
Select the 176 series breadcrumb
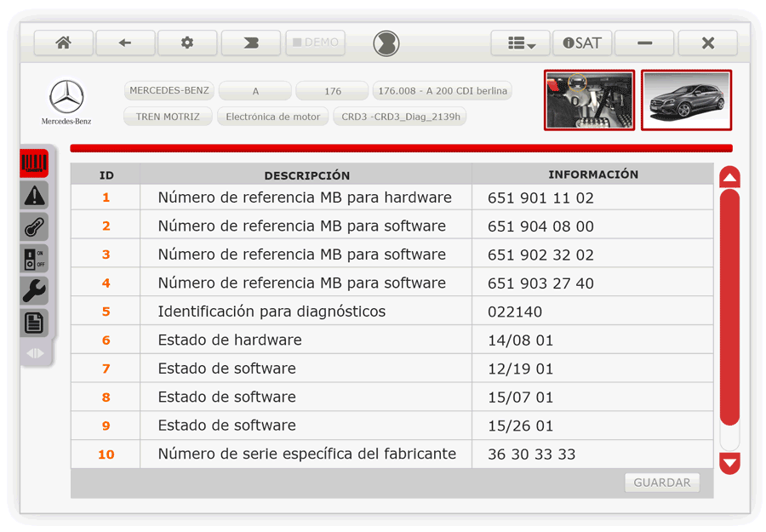(x=332, y=91)
